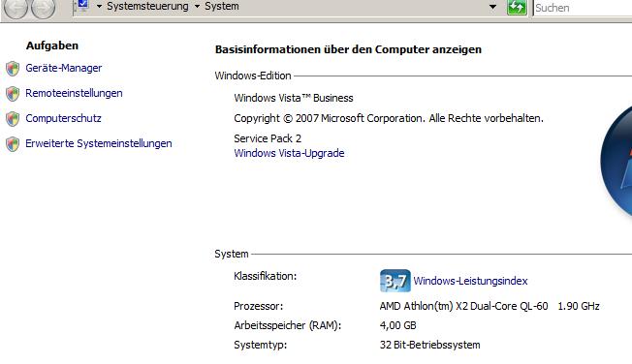Open the Geräte-Manager link
This screenshot has height=364, width=632.
click(x=64, y=68)
